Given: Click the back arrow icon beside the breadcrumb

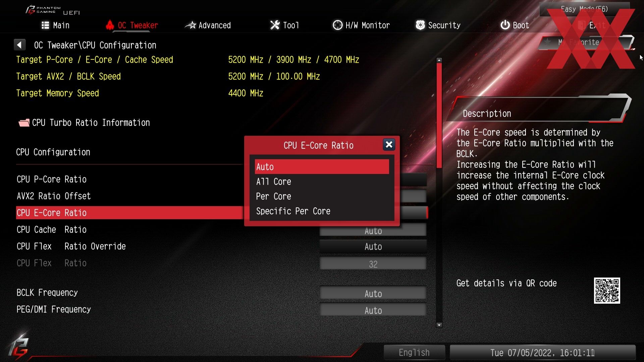Looking at the screenshot, I should pos(19,45).
